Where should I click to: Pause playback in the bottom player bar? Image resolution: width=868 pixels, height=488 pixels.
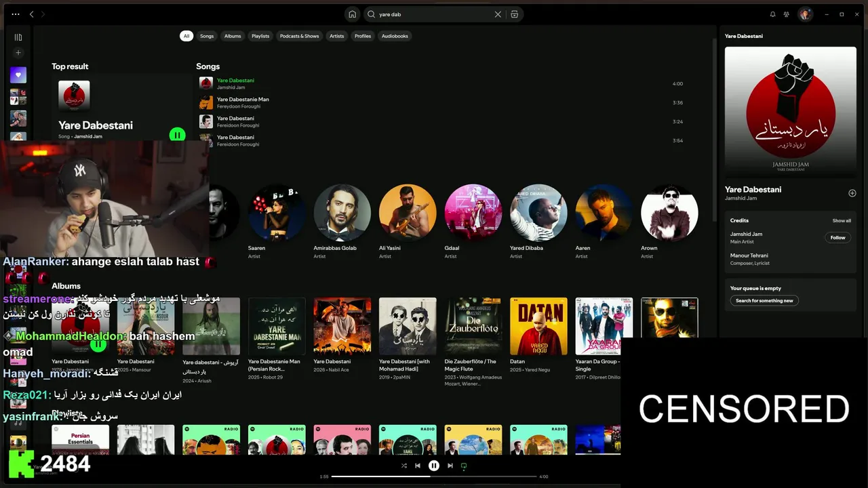click(x=434, y=466)
